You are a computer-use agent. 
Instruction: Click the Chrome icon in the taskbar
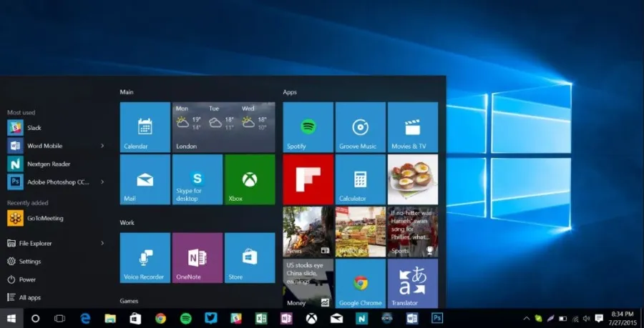coord(160,318)
